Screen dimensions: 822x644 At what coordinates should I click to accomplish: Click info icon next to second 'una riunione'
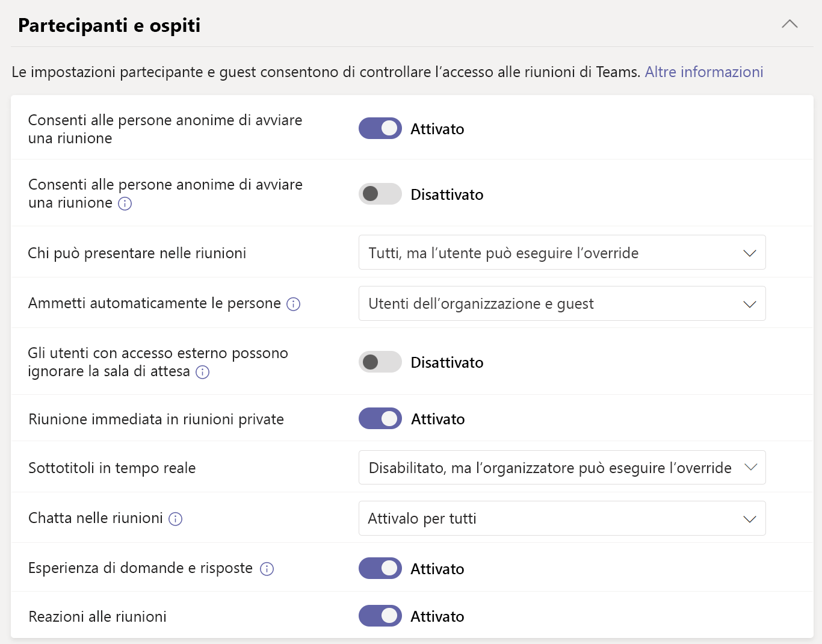[x=125, y=203]
